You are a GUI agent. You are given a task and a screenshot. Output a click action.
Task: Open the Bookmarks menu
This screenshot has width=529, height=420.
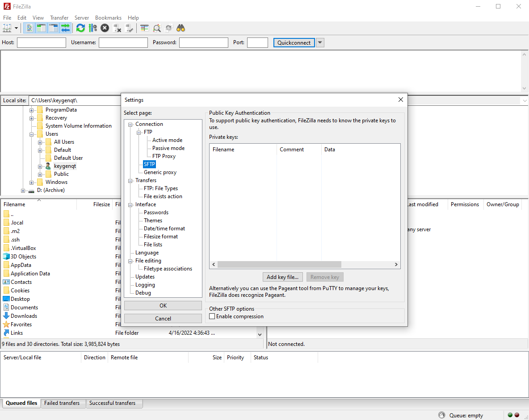pyautogui.click(x=108, y=18)
